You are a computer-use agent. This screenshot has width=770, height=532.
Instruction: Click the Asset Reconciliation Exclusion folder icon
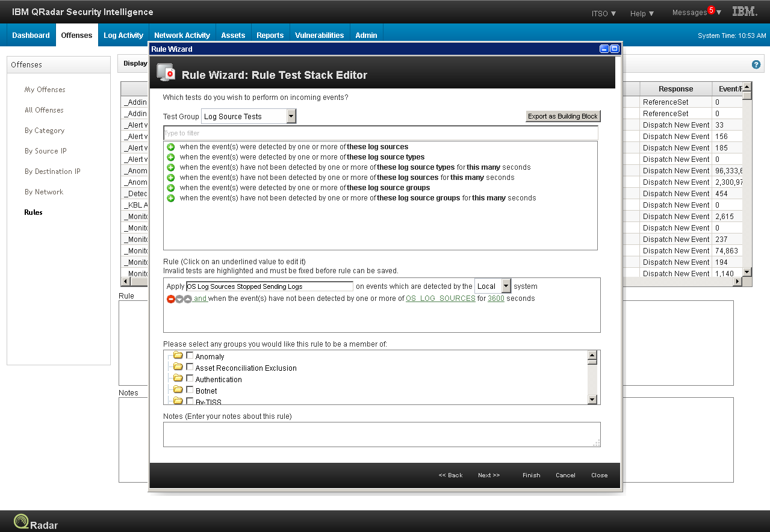[178, 367]
